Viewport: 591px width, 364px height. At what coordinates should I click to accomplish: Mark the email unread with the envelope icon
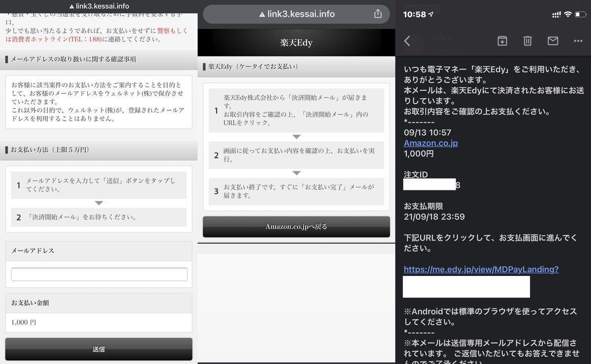(x=553, y=41)
